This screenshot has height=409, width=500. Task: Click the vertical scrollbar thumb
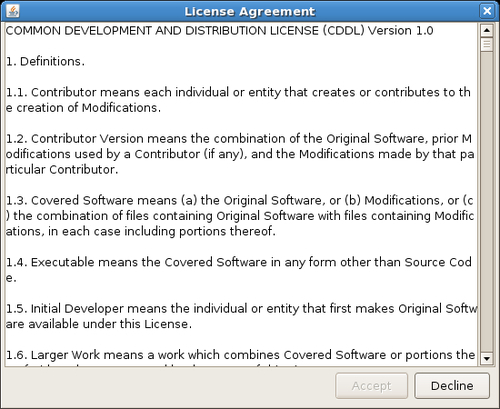[487, 45]
